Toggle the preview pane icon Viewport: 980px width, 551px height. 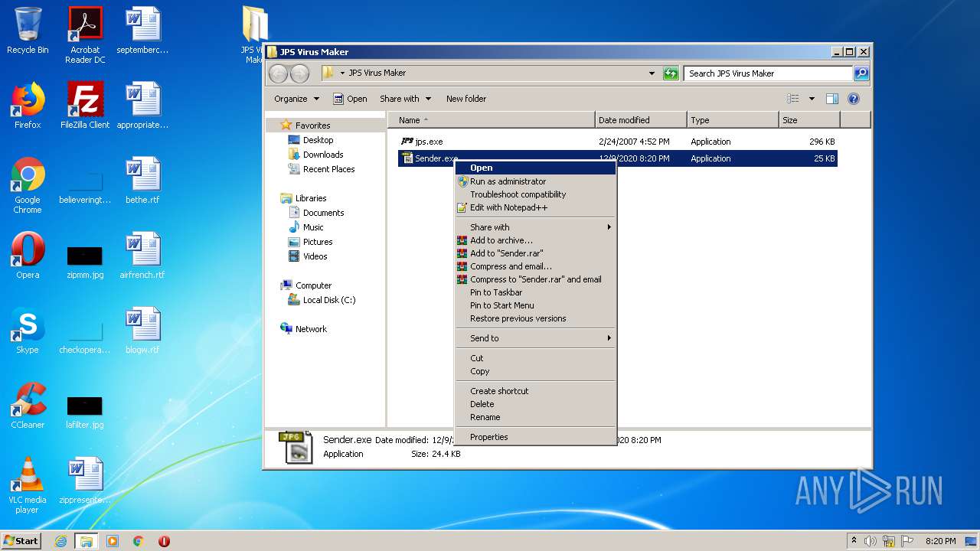[x=832, y=99]
